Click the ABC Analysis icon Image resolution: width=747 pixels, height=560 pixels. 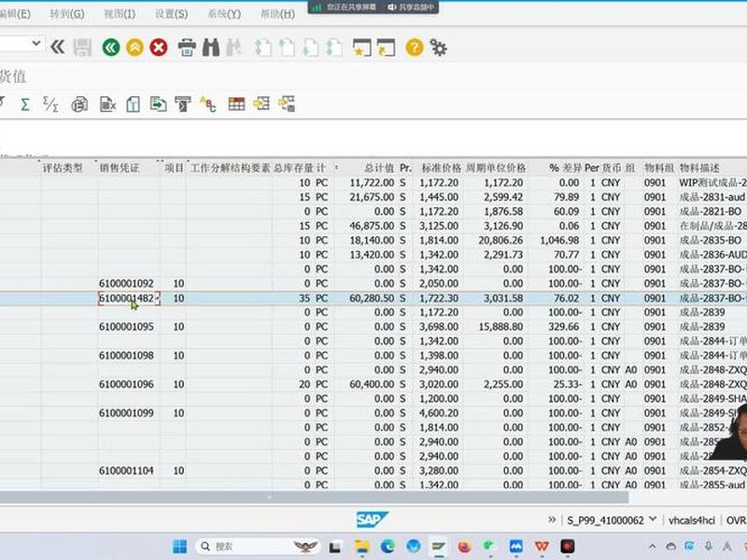point(208,104)
